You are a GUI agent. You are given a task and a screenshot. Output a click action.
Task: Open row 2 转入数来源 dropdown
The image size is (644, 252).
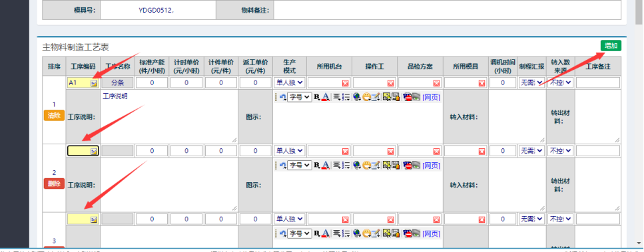click(561, 151)
